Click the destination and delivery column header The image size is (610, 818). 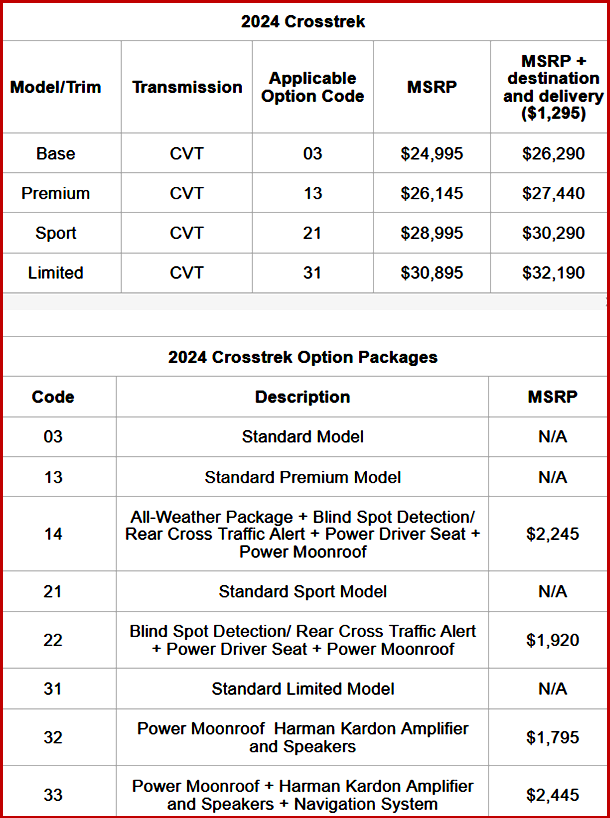[x=552, y=87]
